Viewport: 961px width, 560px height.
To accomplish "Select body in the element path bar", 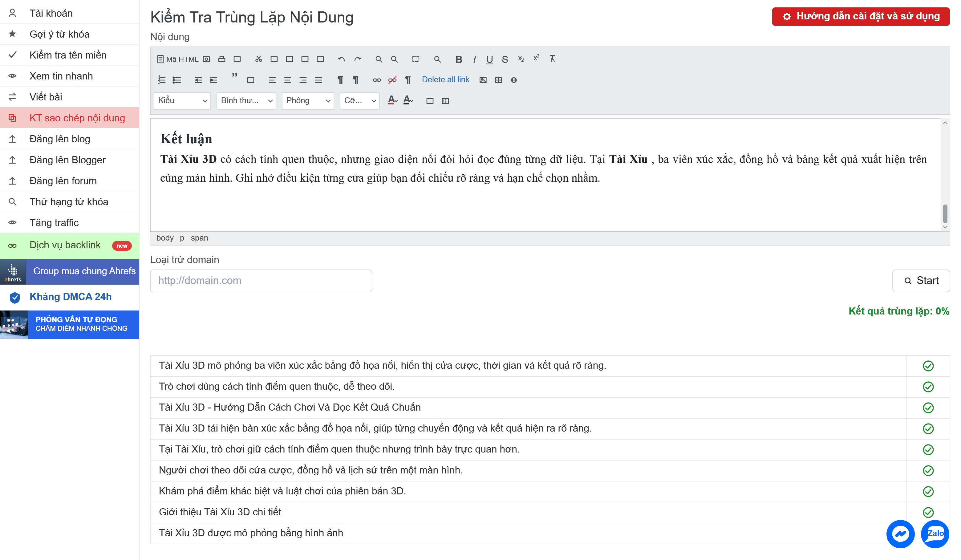I will coord(165,238).
